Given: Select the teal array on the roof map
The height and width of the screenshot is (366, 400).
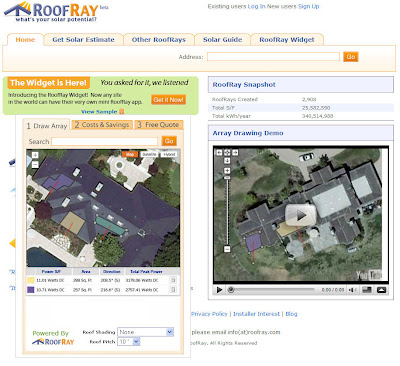Looking at the screenshot, I should tap(110, 226).
